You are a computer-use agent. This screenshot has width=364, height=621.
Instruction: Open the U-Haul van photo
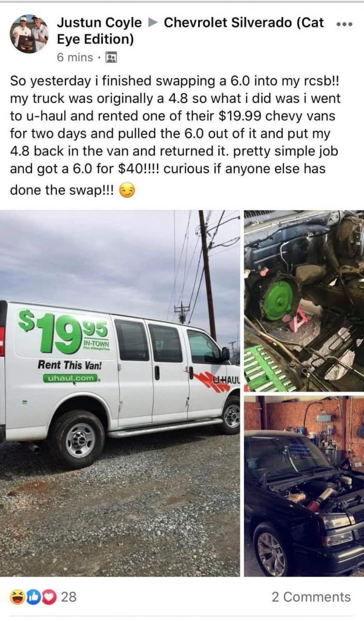click(x=120, y=393)
